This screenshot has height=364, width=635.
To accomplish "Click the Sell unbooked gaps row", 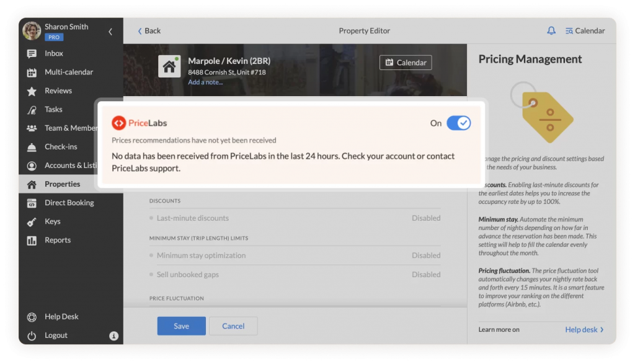I will point(295,275).
